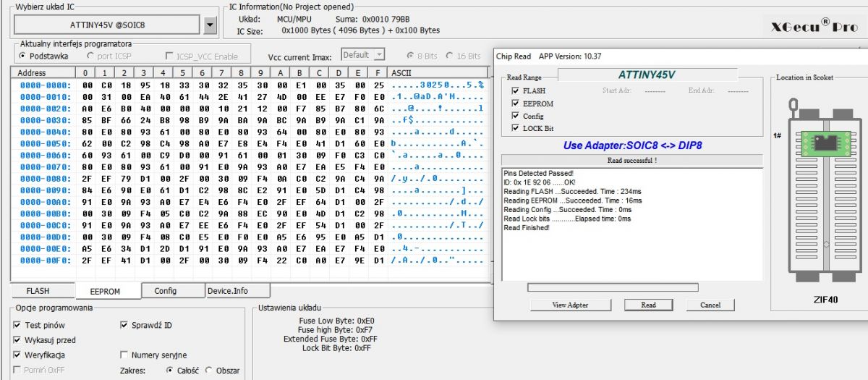This screenshot has height=380, width=868.
Task: Click the Lock Bit Byte: 0xFF value
Action: pyautogui.click(x=336, y=348)
